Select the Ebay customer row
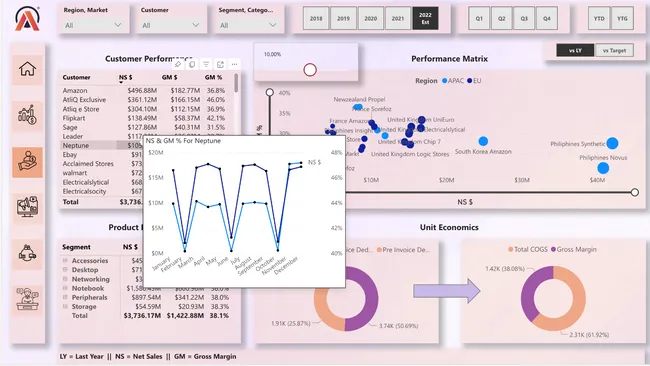This screenshot has width=650, height=366. click(102, 155)
